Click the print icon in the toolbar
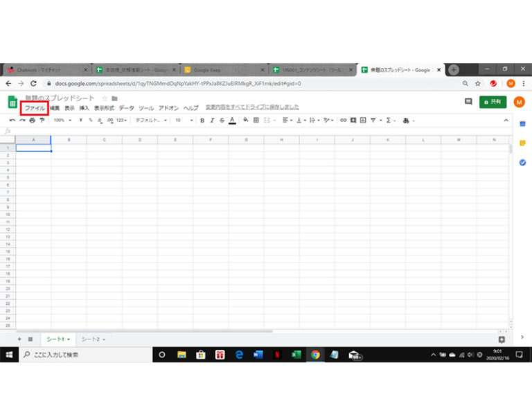The height and width of the screenshot is (399, 532). click(32, 120)
